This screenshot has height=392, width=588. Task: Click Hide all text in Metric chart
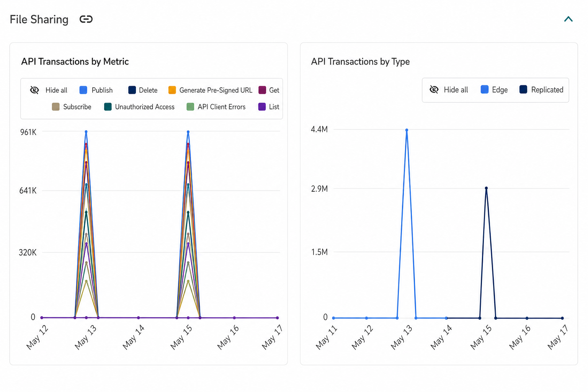[x=56, y=90]
